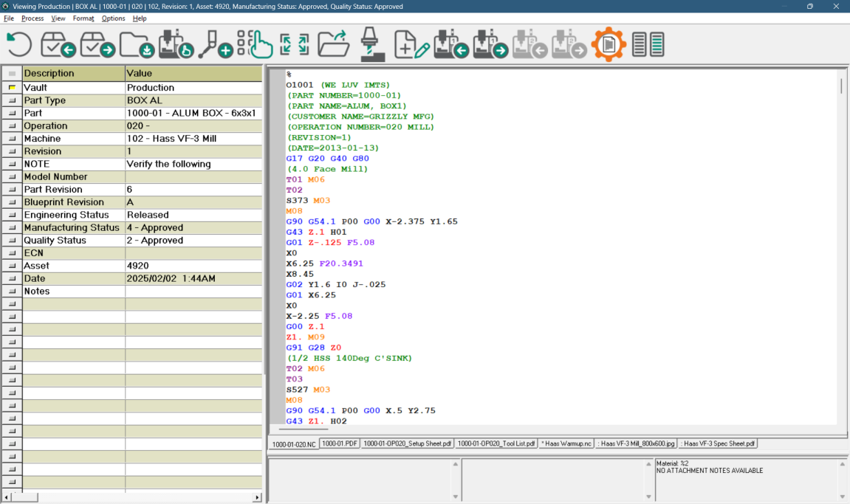Viewport: 850px width, 504px height.
Task: Click the Undo arrow on the toolbar
Action: click(x=18, y=44)
